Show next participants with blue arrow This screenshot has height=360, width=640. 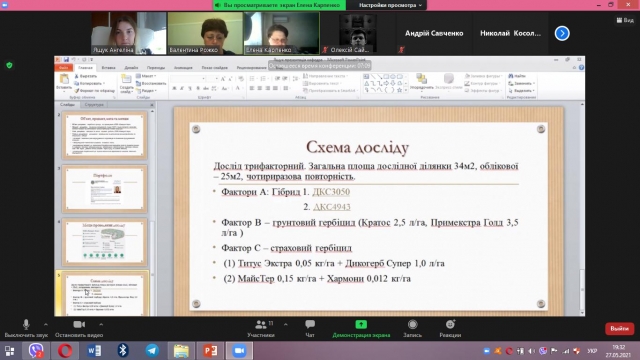[x=562, y=33]
